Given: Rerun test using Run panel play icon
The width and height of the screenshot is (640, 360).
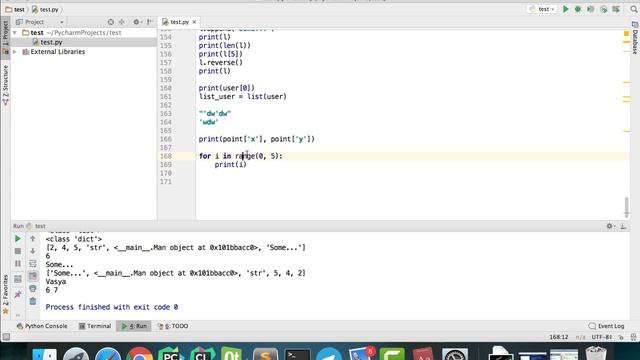Looking at the screenshot, I should (18, 238).
